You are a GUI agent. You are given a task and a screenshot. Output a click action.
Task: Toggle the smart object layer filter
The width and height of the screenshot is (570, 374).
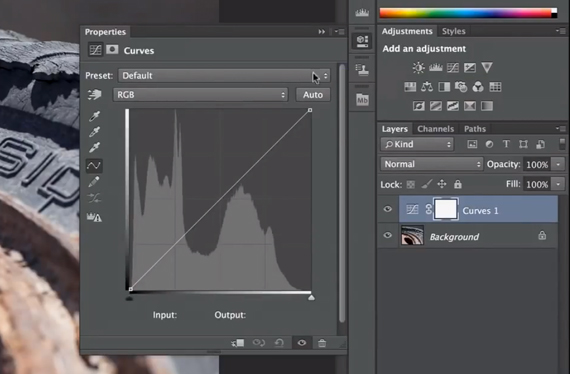click(x=540, y=144)
